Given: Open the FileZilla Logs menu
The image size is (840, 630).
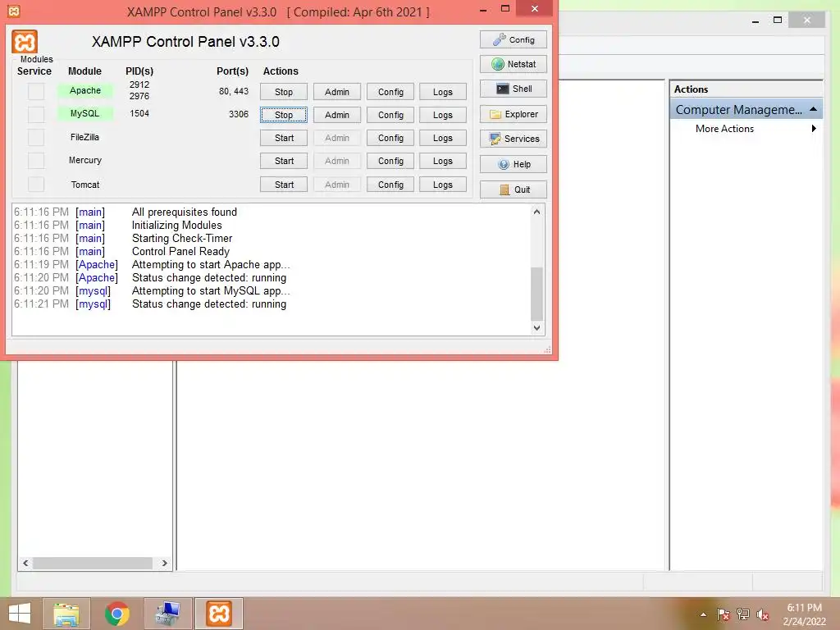Looking at the screenshot, I should (x=443, y=138).
